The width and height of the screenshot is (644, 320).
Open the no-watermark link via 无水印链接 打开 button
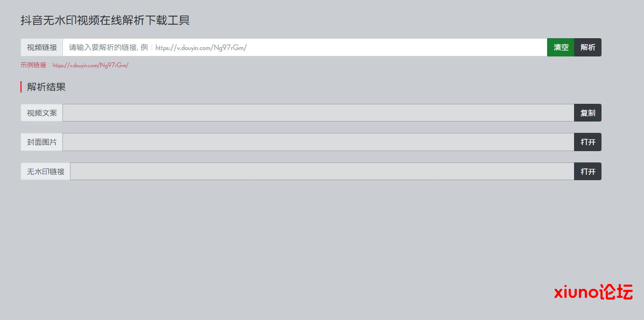click(x=588, y=172)
